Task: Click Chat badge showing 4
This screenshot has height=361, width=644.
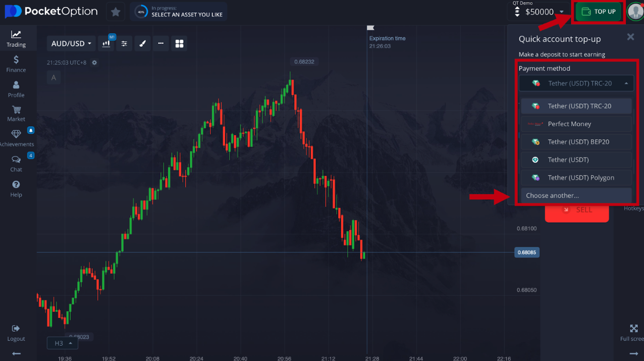Action: (x=31, y=156)
